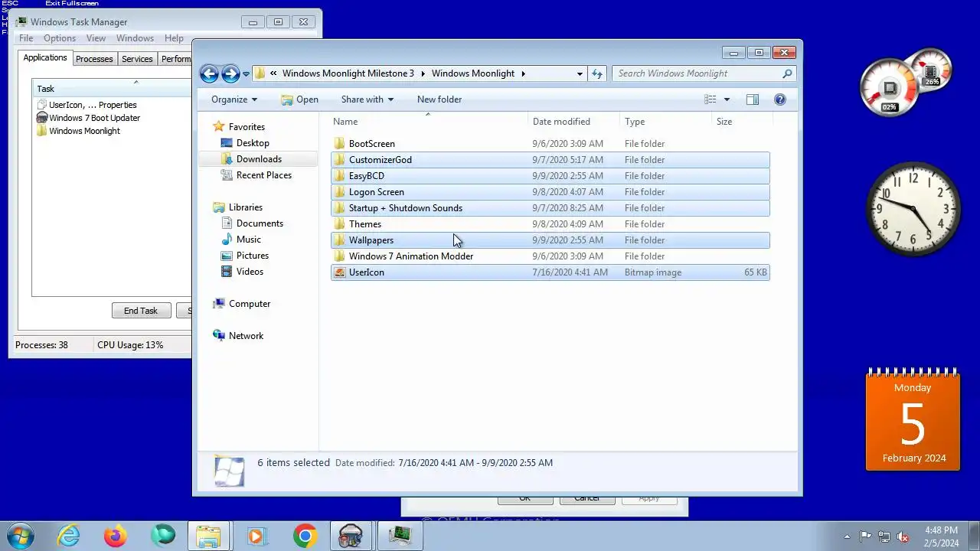Select the EasyBCD folder

tap(550, 176)
